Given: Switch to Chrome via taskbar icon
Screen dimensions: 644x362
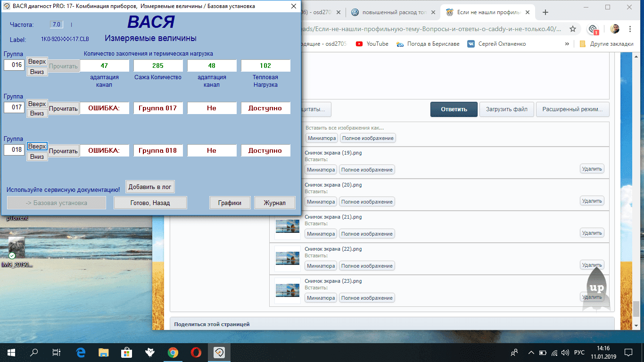Looking at the screenshot, I should pos(173,352).
